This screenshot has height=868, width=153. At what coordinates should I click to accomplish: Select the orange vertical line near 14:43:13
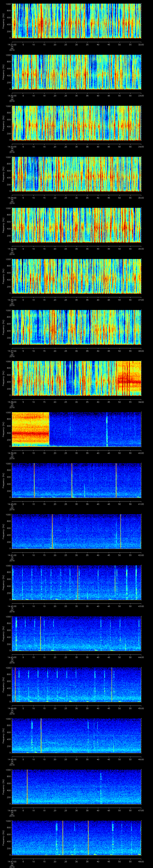click(x=40, y=633)
